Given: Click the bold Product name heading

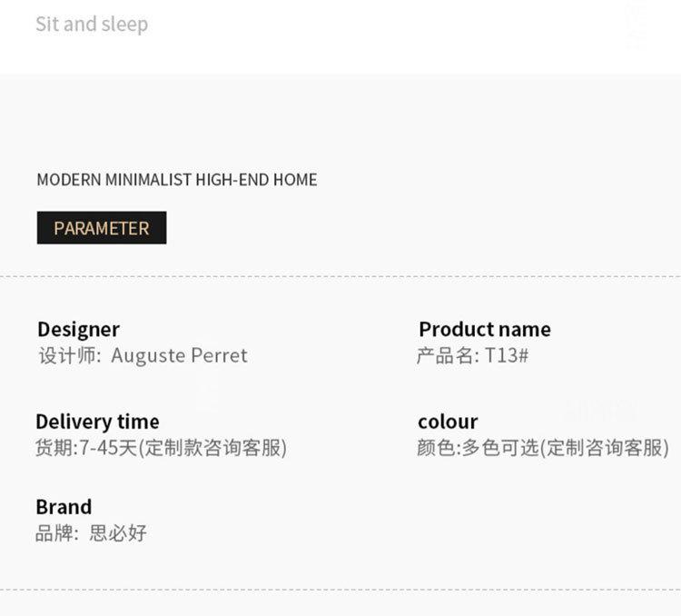Looking at the screenshot, I should tap(485, 329).
